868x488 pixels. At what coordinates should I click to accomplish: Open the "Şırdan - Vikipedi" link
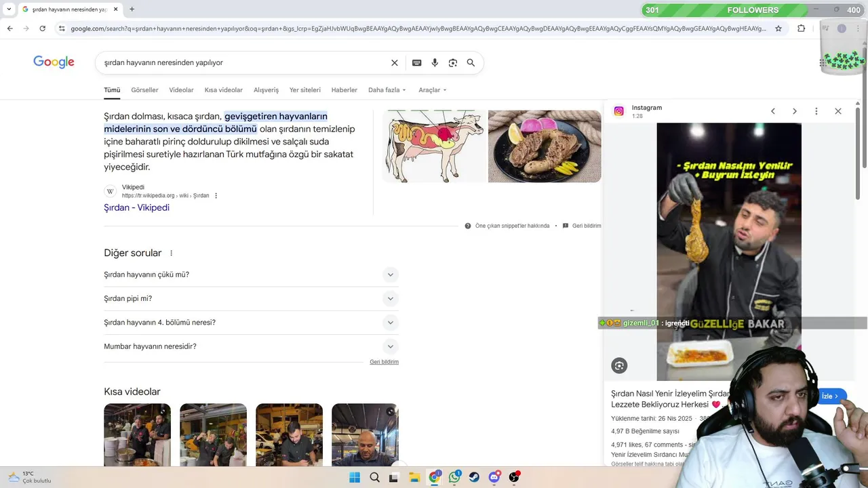[136, 207]
